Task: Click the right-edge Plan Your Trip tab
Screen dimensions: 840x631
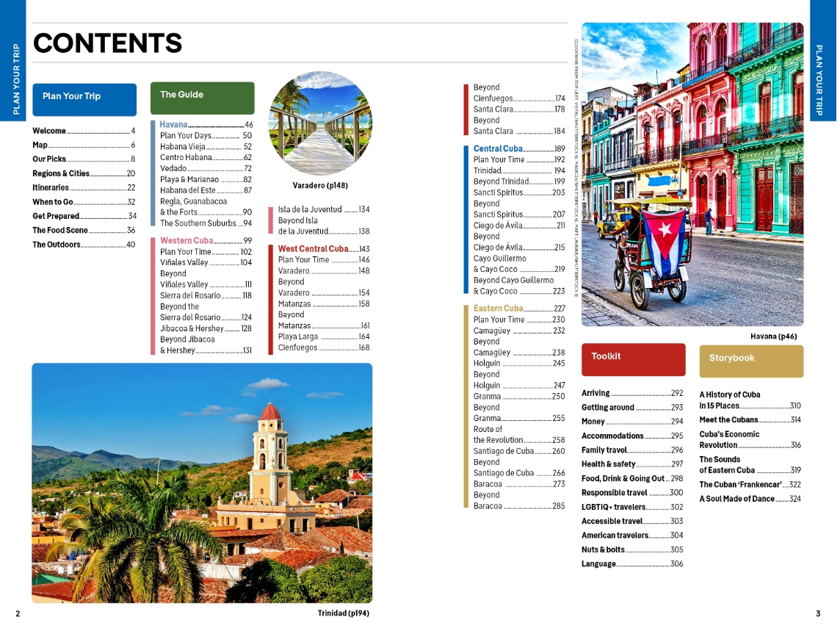Action: pos(822,59)
